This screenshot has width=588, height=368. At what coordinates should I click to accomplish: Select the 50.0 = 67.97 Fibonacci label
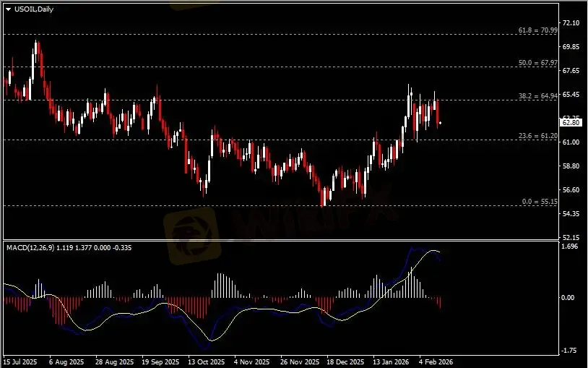coord(538,63)
